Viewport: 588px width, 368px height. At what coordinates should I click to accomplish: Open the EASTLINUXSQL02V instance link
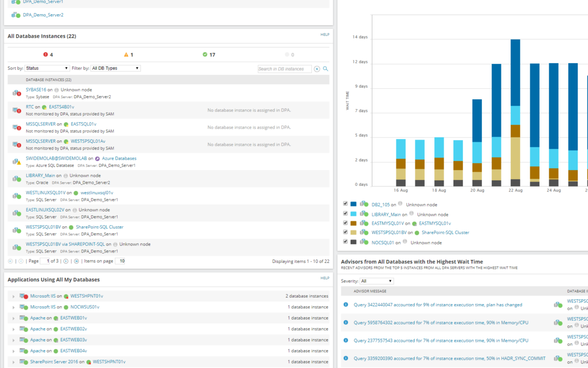(45, 210)
